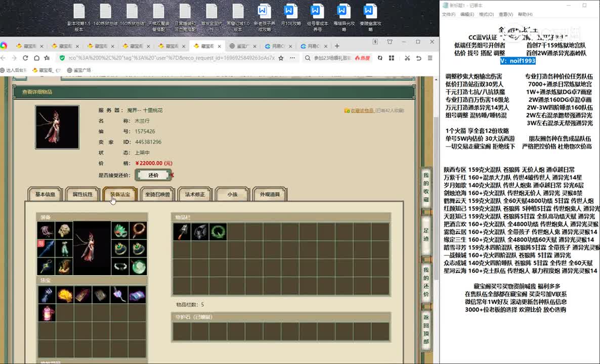Open 我的收藏 in the side panel
Screen dimensions: 600x364
click(x=426, y=188)
